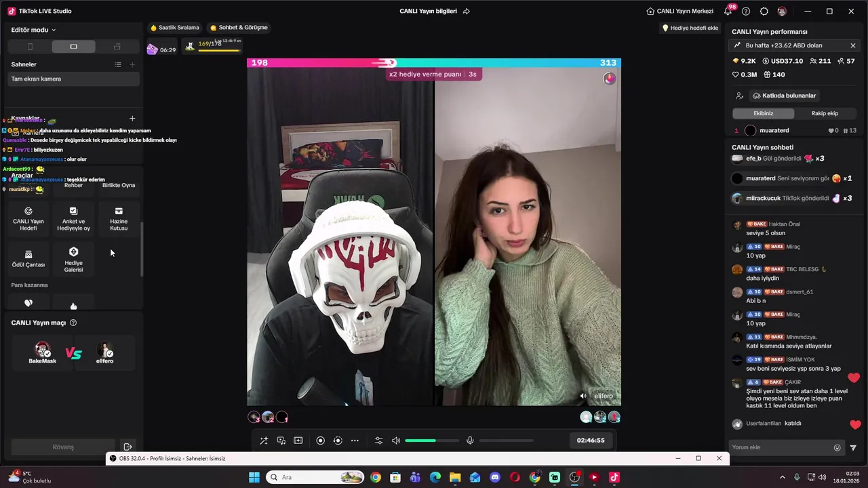
Task: Switch to the Ekibiniz tab
Action: pyautogui.click(x=763, y=113)
